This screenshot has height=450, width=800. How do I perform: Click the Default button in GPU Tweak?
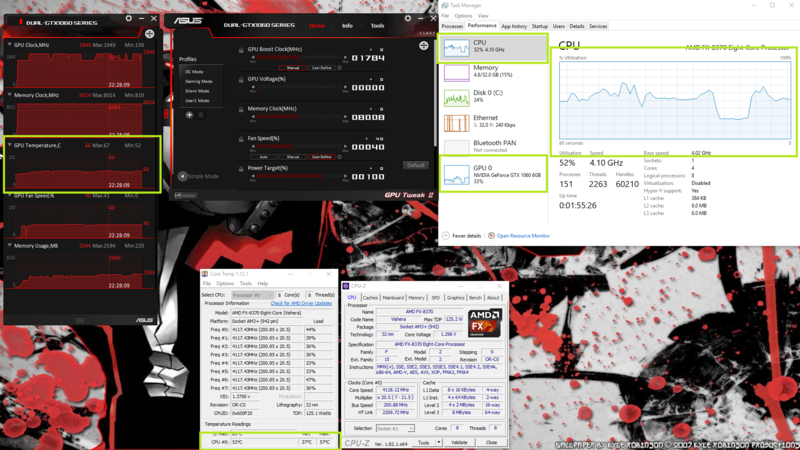[x=416, y=165]
